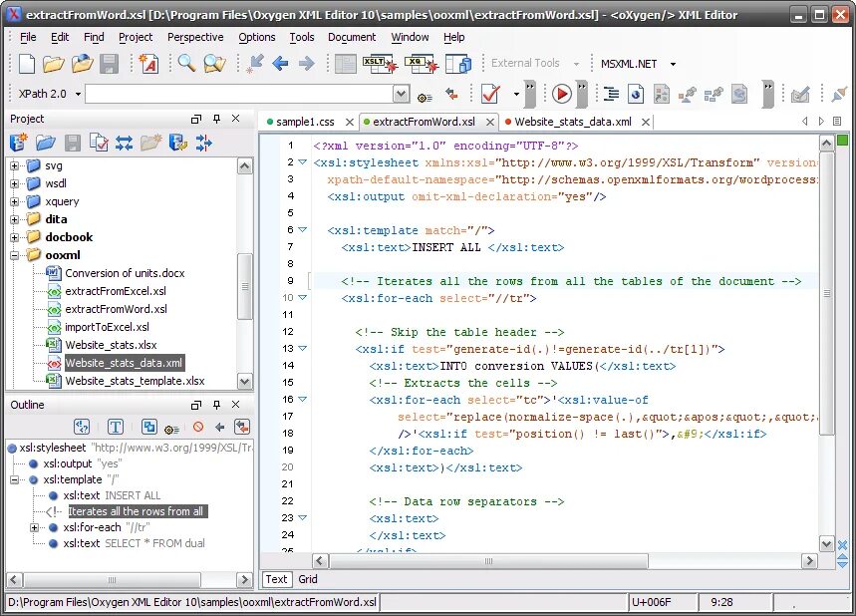Click the red Apply transformation play button
This screenshot has height=616, width=856.
point(562,94)
